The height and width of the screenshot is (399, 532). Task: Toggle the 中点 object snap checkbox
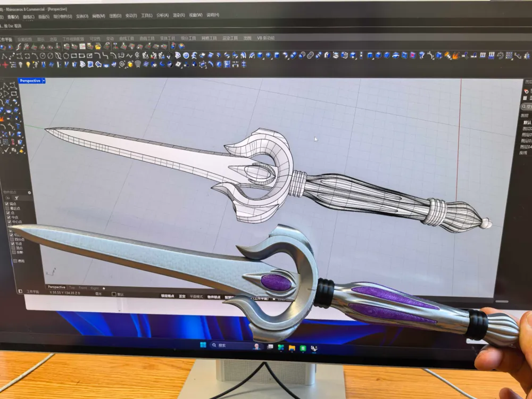[x=9, y=217]
